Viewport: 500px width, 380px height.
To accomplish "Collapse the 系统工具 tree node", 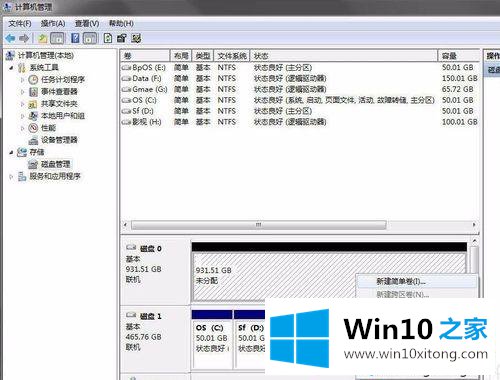I will [11, 68].
